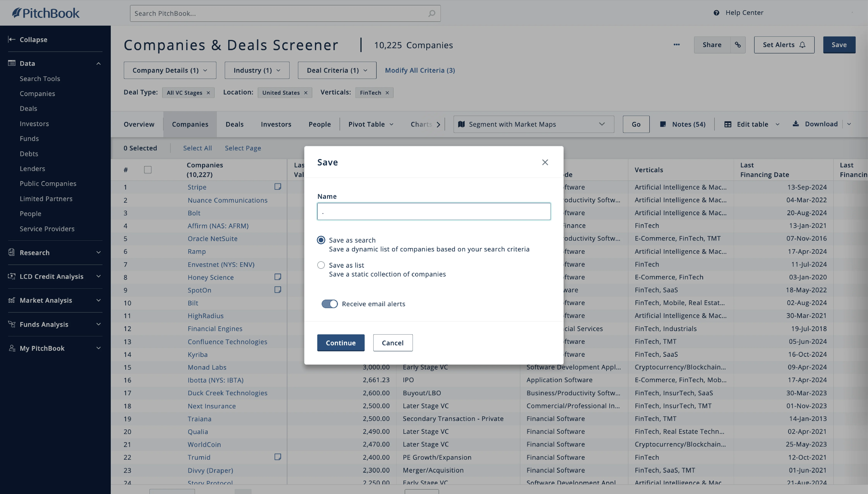Click the Funds Analysis sidebar icon
Screen dimensions: 868x494
(12, 324)
